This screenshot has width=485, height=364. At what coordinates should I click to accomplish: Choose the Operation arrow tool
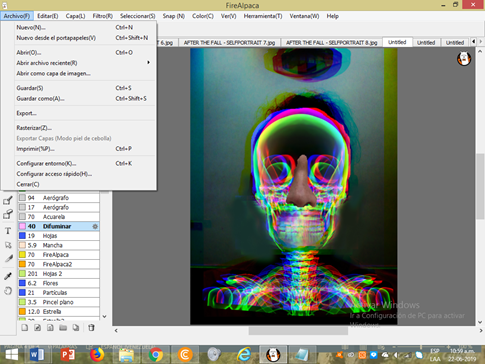8,245
